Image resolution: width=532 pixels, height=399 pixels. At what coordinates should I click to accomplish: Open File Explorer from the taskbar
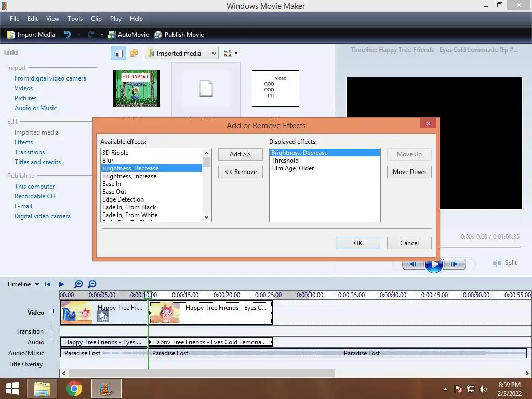(42, 389)
